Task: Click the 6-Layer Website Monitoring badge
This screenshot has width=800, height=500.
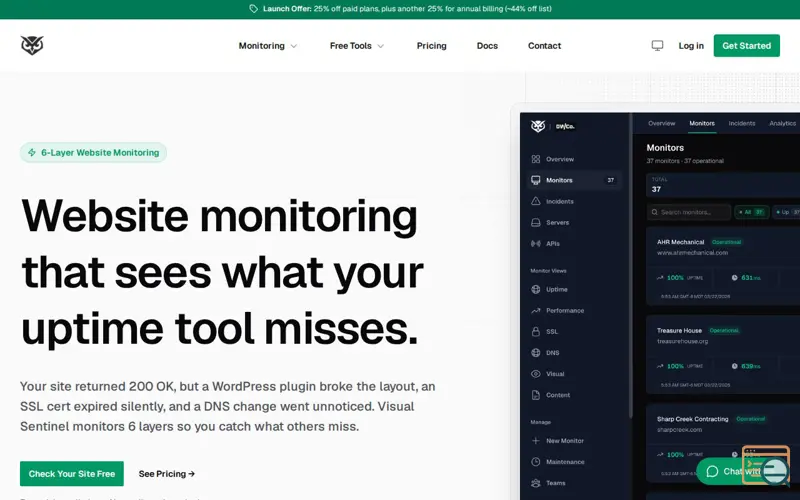Action: 93,153
